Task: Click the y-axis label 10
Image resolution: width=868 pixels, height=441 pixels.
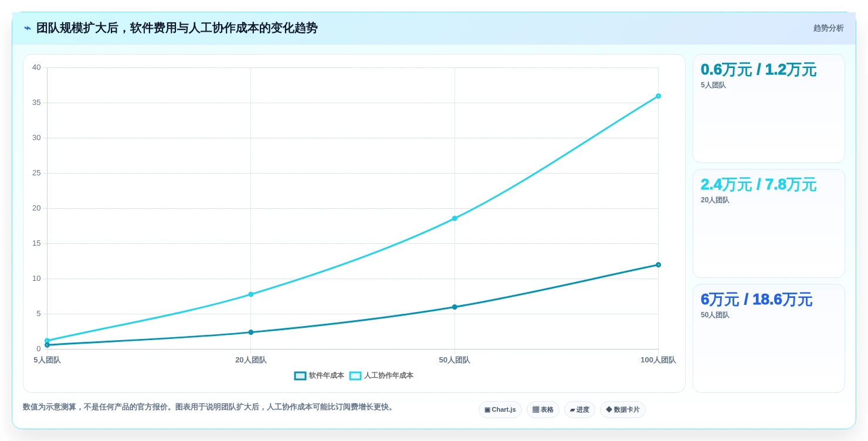Action: click(36, 279)
